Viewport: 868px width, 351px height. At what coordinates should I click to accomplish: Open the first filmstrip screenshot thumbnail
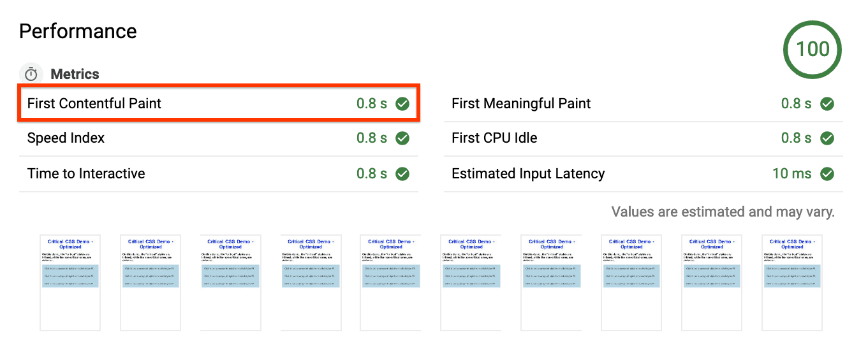pos(70,283)
